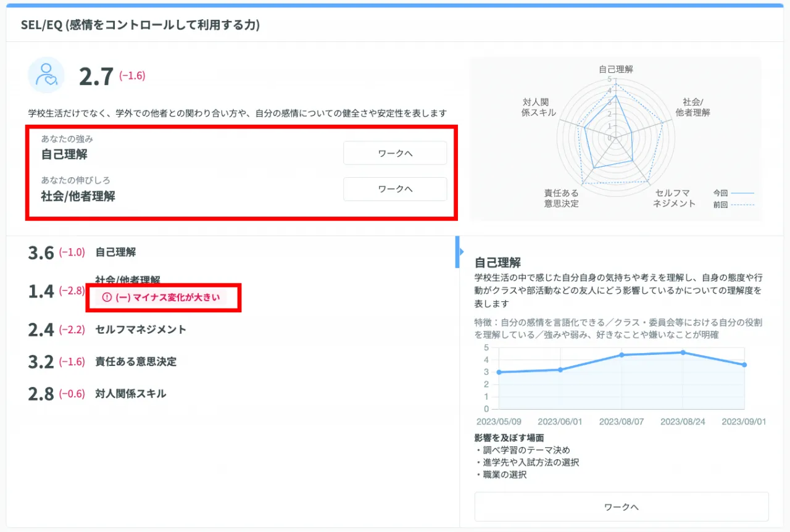The image size is (790, 532).
Task: Click the 社会/他者理解 text under あなたの伸びしろ
Action: coord(78,197)
